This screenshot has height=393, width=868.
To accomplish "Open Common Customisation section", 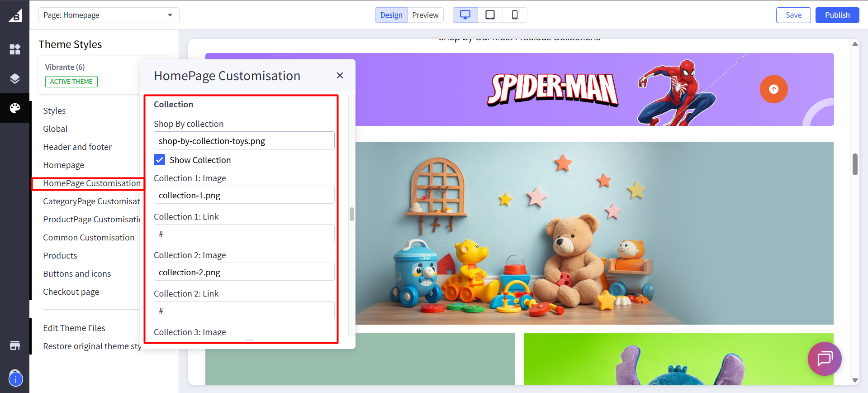I will 89,238.
